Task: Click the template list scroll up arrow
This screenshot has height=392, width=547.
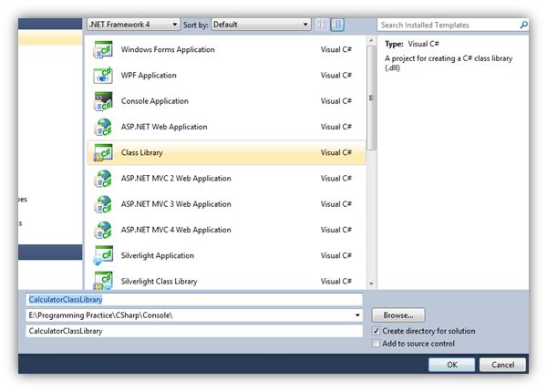Action: (x=371, y=41)
